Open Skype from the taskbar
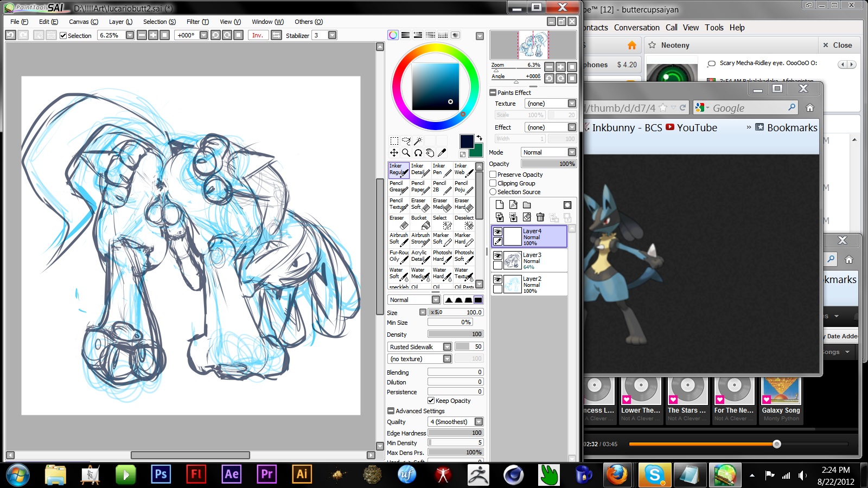This screenshot has height=488, width=868. [x=654, y=475]
